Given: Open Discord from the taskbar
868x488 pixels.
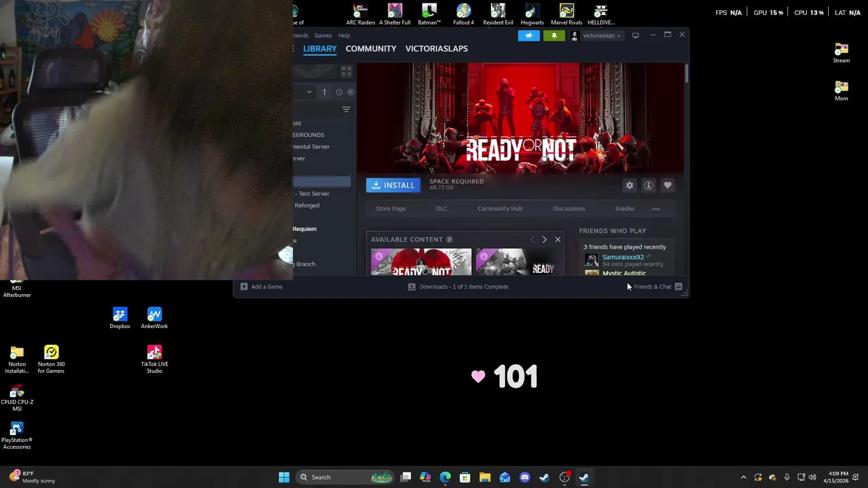Looking at the screenshot, I should point(524,477).
